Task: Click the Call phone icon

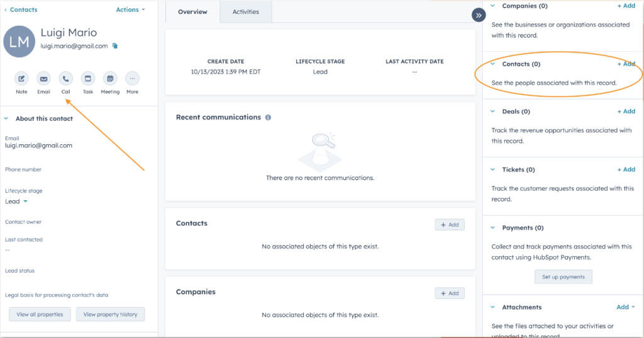Action: [66, 79]
